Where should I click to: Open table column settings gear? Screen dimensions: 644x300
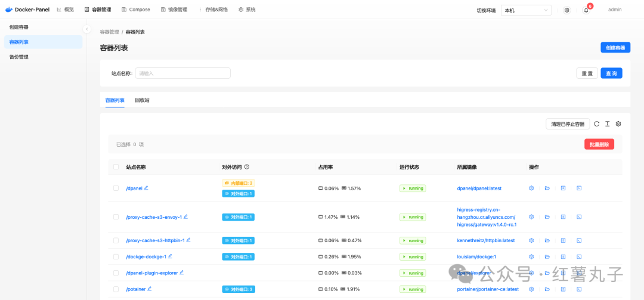click(618, 123)
